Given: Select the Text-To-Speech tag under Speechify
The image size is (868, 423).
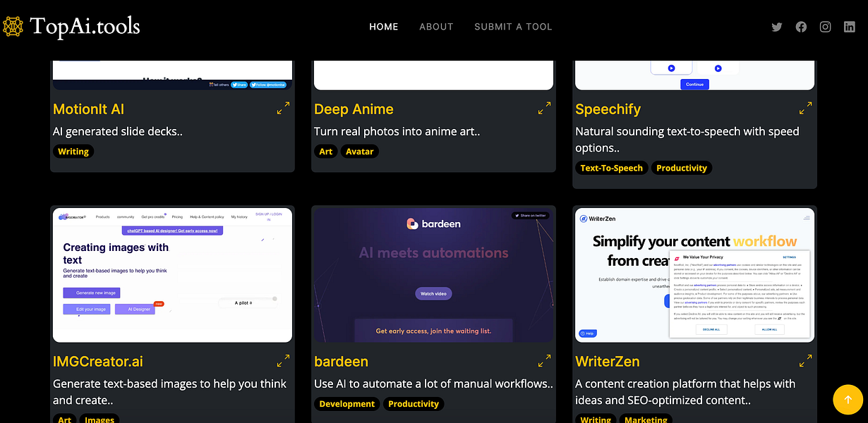Looking at the screenshot, I should (x=611, y=168).
